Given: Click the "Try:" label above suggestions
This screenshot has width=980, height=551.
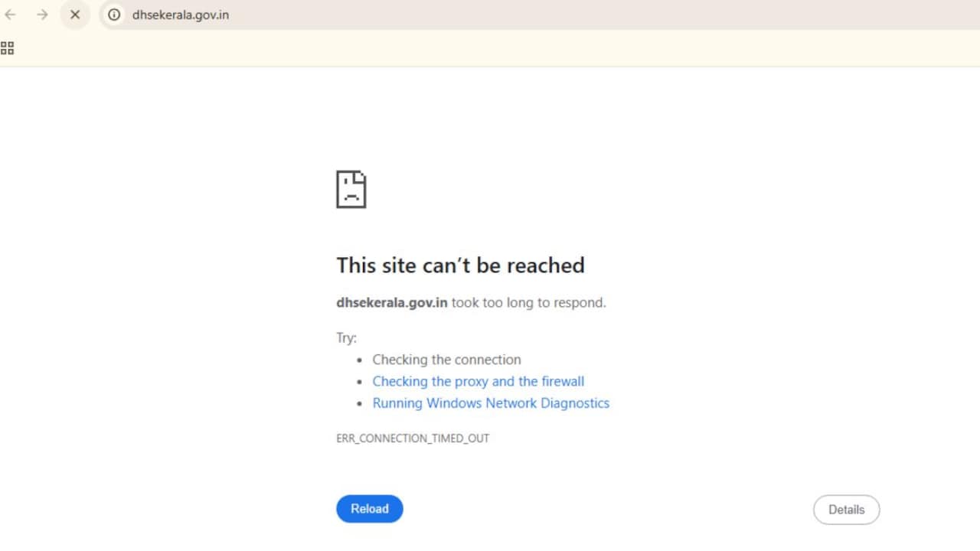Looking at the screenshot, I should [x=346, y=338].
